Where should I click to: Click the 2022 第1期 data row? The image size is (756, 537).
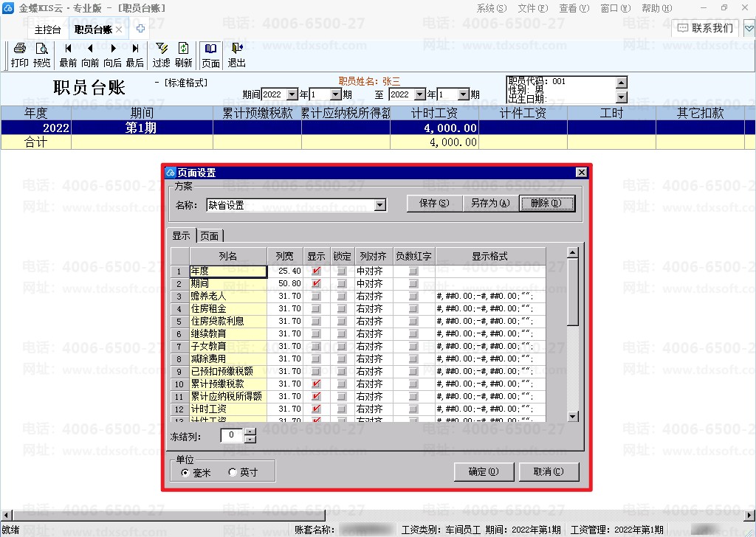pyautogui.click(x=377, y=128)
